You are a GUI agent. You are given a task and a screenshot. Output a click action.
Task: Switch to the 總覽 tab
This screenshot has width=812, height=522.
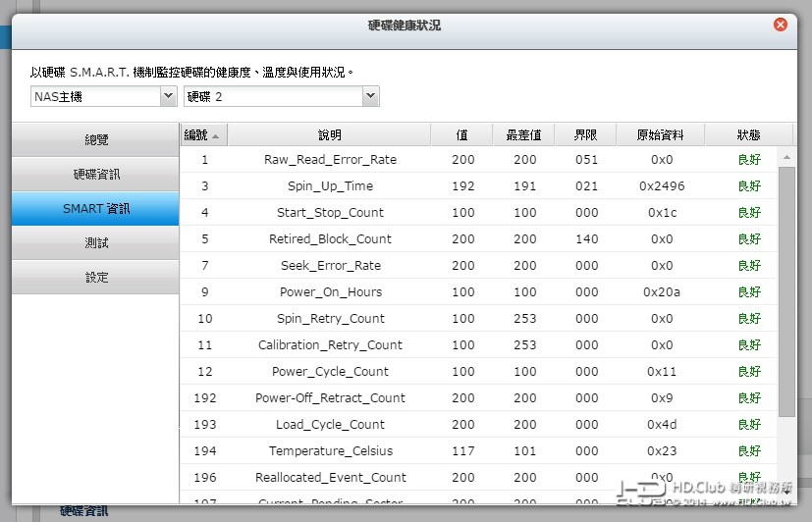coord(96,139)
